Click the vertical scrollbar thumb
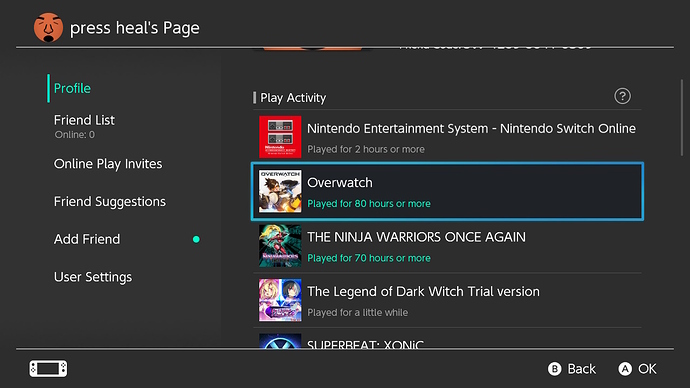The image size is (690, 388). click(x=682, y=117)
